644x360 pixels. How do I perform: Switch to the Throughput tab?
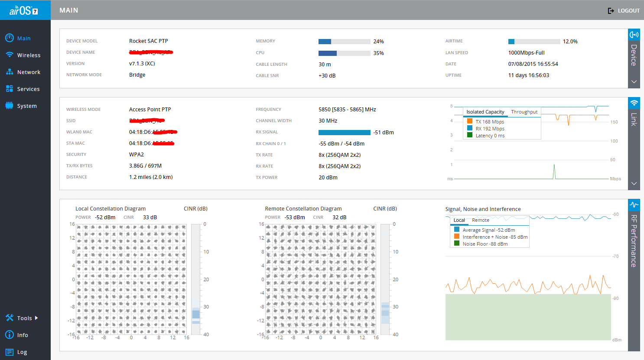click(524, 112)
